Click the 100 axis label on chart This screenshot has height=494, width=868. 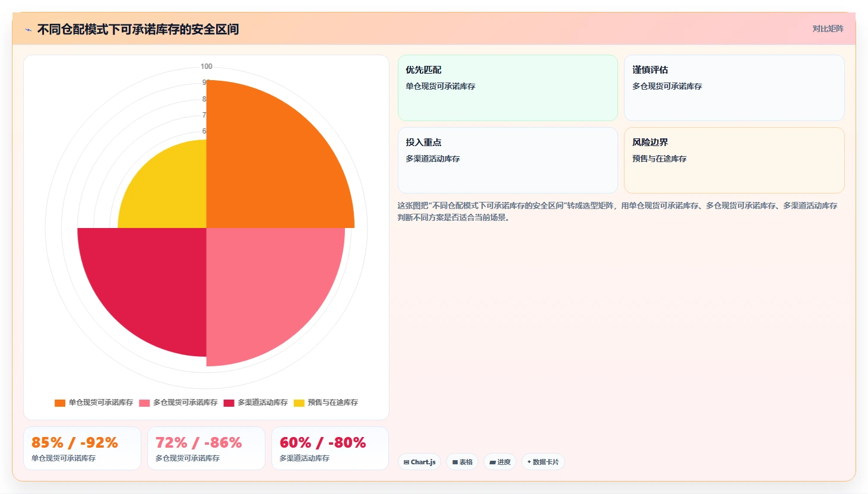pyautogui.click(x=206, y=66)
